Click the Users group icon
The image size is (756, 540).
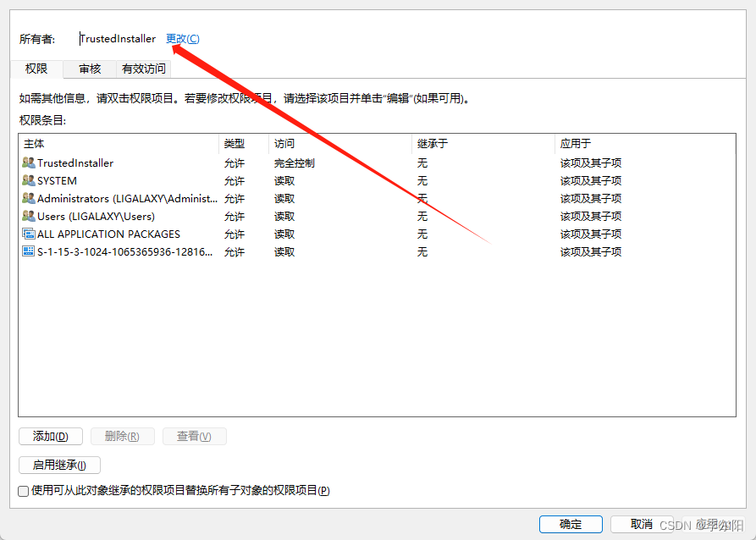click(29, 216)
